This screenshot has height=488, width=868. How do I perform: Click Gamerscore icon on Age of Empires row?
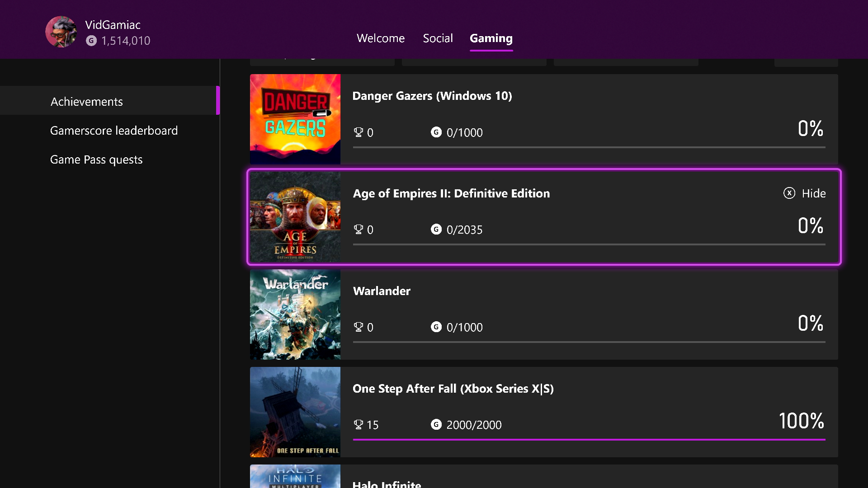point(436,230)
